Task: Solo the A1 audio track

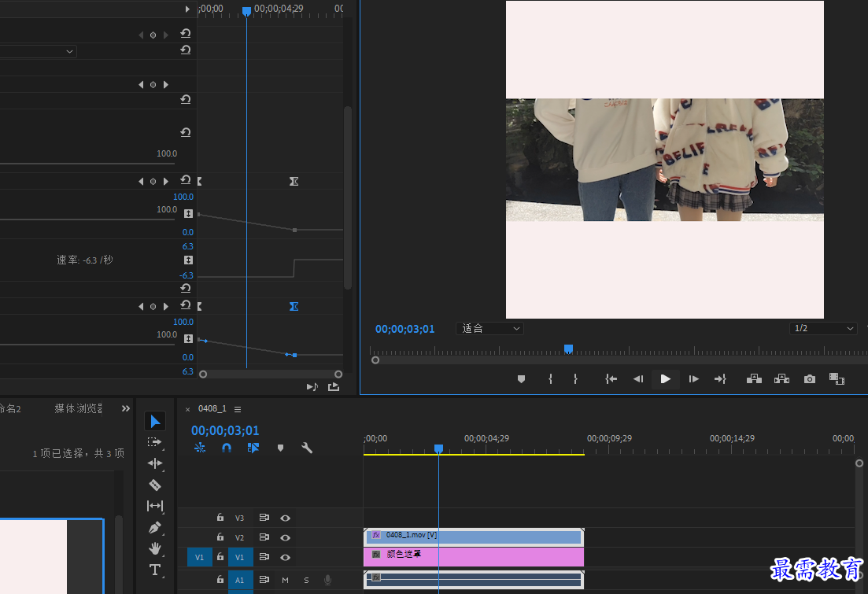Action: click(x=306, y=580)
